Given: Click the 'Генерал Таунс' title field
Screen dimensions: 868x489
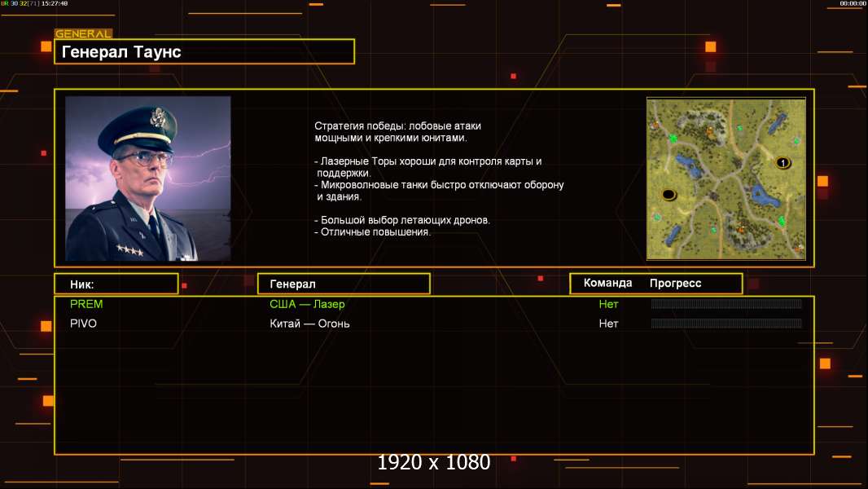Looking at the screenshot, I should pos(204,51).
